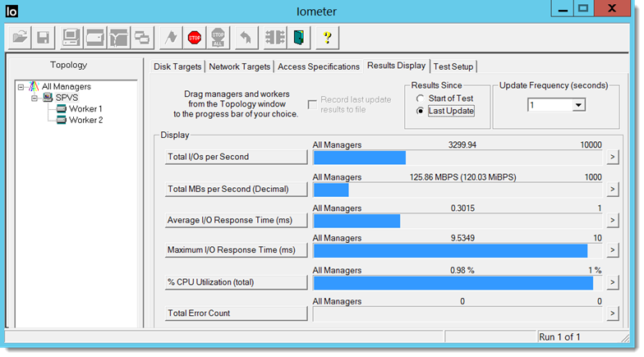Switch to Test Setup tab
The height and width of the screenshot is (357, 644).
pyautogui.click(x=453, y=66)
